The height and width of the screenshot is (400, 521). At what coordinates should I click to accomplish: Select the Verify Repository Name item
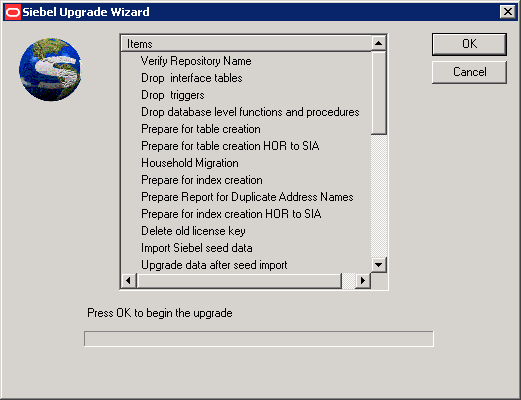[x=196, y=61]
